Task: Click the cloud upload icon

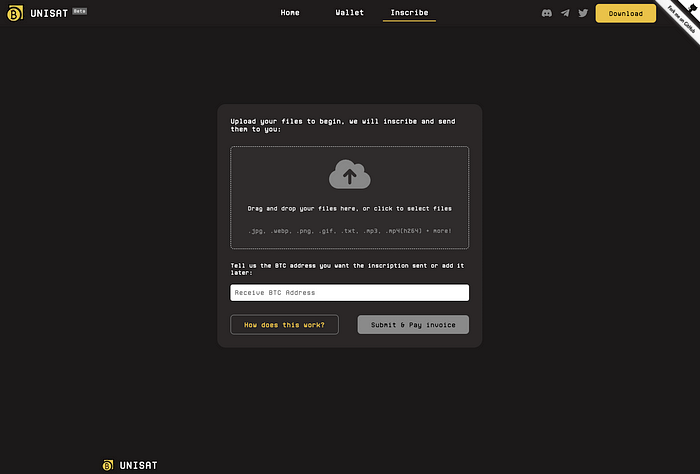Action: click(349, 175)
